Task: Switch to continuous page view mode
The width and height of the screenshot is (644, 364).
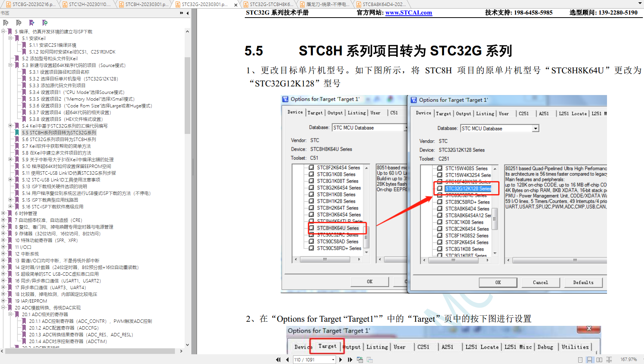Action: [589, 360]
